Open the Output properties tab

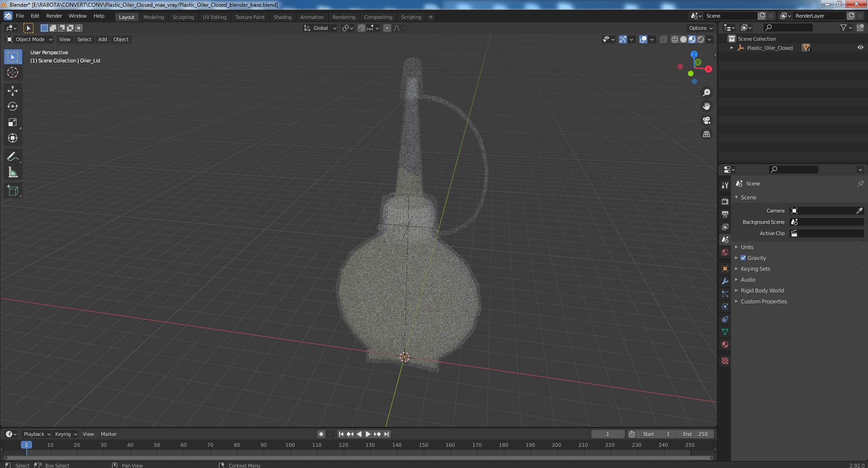(725, 214)
